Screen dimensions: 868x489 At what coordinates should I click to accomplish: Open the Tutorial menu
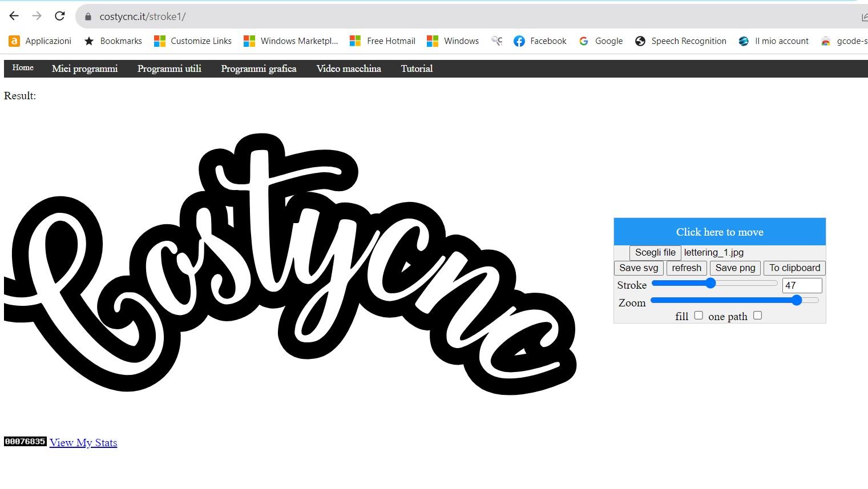pyautogui.click(x=417, y=68)
